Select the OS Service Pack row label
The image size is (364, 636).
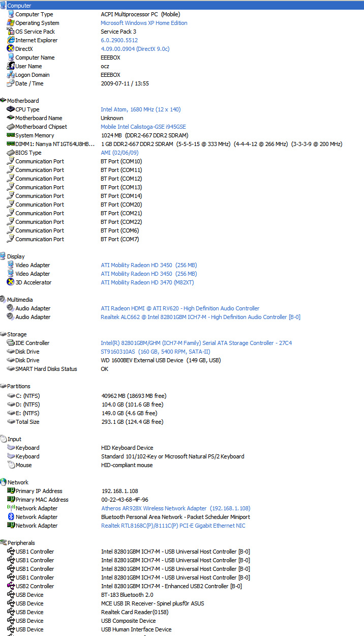[x=35, y=32]
